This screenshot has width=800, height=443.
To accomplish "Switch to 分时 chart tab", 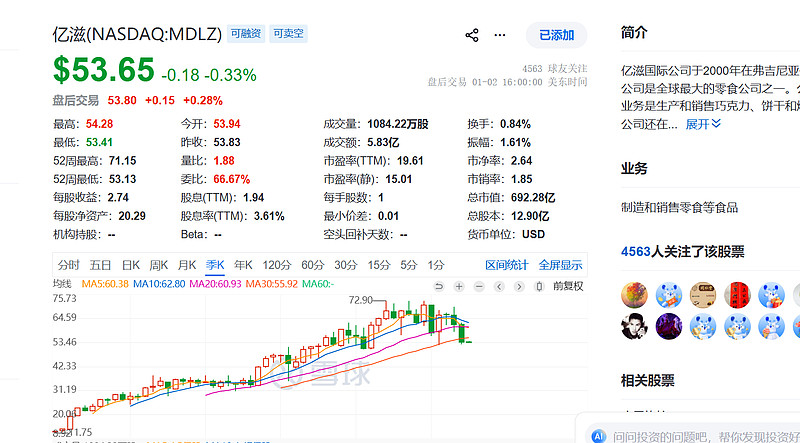I will pos(68,265).
